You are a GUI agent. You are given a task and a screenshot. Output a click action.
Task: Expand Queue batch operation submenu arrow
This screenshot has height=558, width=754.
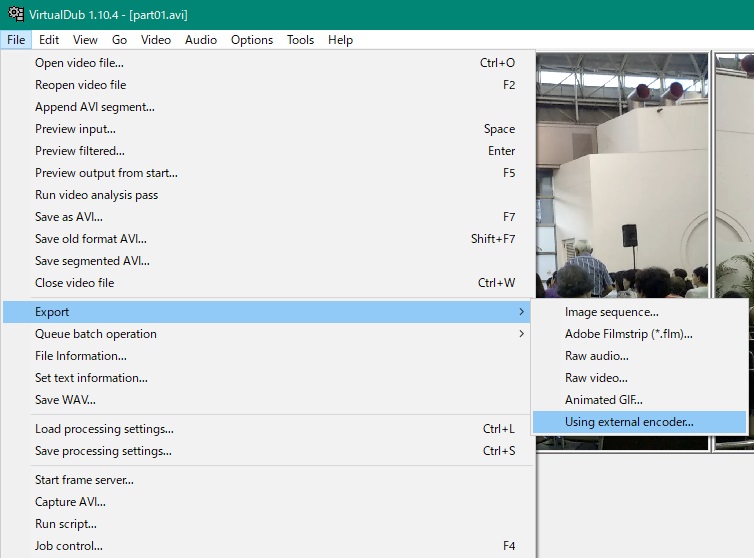pyautogui.click(x=521, y=334)
